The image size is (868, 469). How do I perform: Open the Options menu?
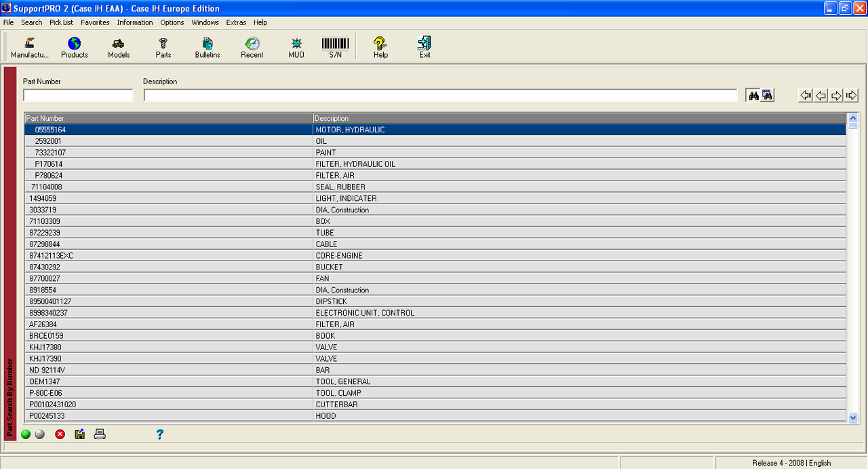tap(172, 22)
